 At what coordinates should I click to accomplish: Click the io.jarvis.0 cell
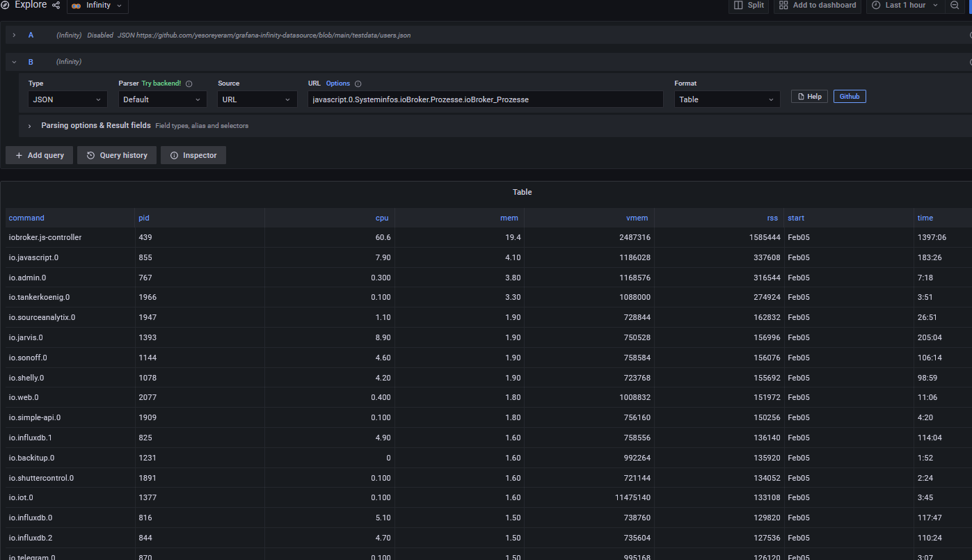pos(70,337)
